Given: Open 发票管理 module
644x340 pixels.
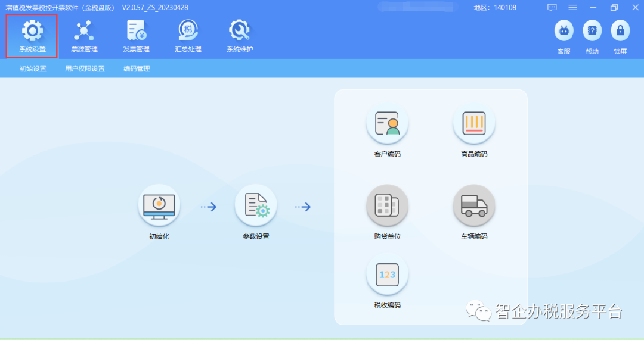Looking at the screenshot, I should pos(136,36).
